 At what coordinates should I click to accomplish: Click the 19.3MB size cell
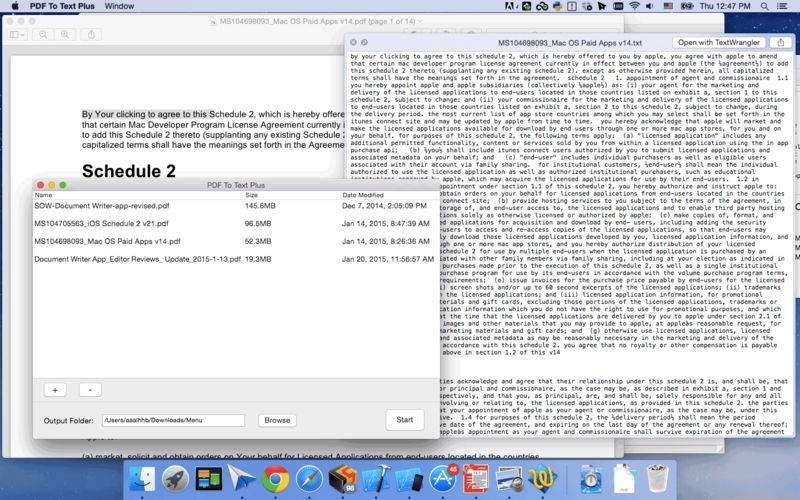(258, 259)
